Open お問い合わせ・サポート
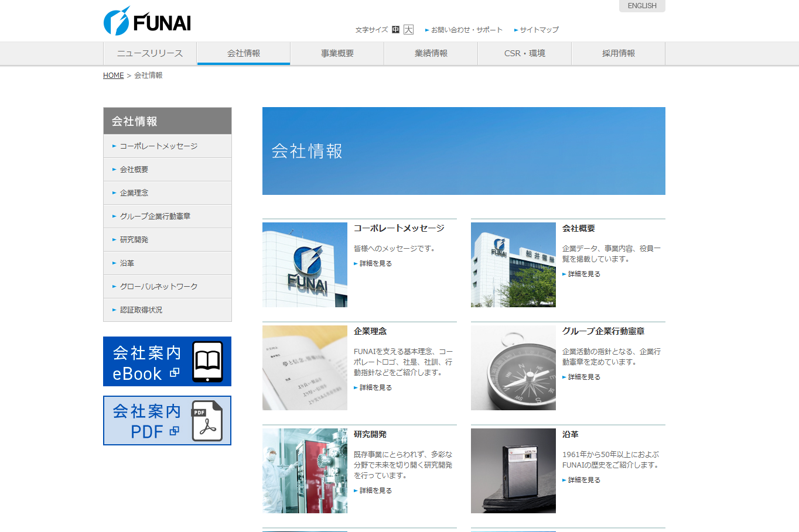799x532 pixels. tap(466, 29)
